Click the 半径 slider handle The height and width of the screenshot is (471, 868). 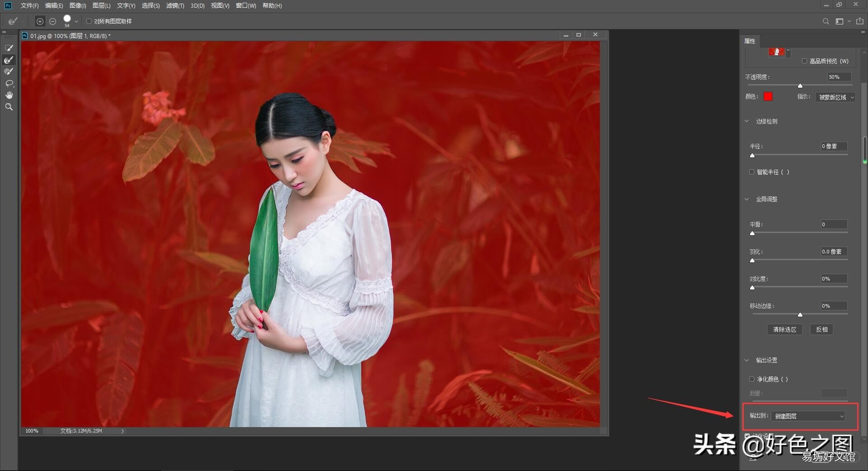pyautogui.click(x=752, y=155)
